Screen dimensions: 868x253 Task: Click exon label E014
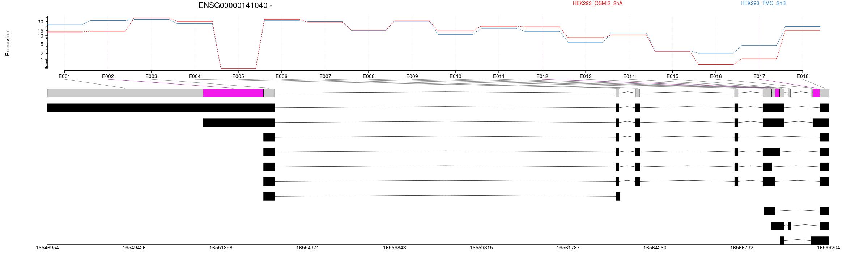coord(629,76)
